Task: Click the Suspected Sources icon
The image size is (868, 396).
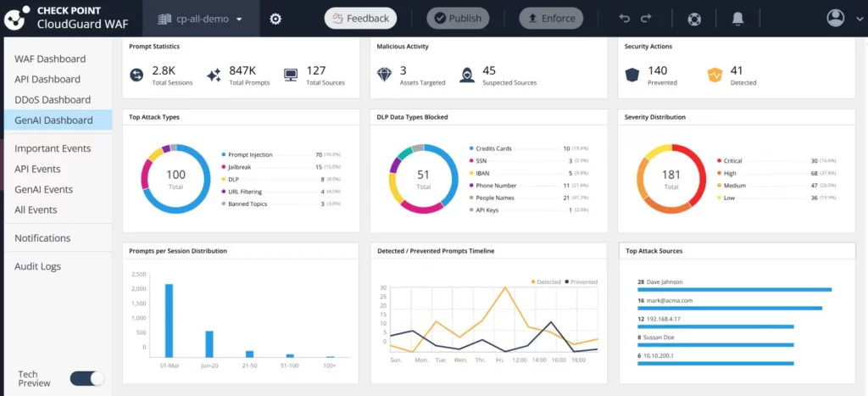Action: 466,75
